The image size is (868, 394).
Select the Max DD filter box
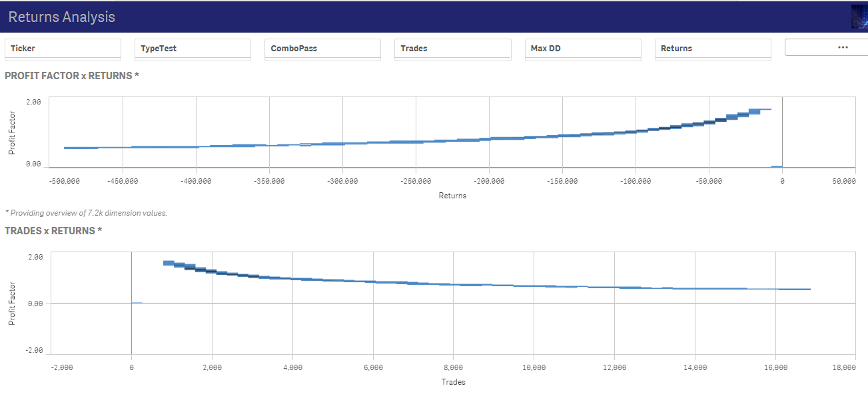click(582, 49)
